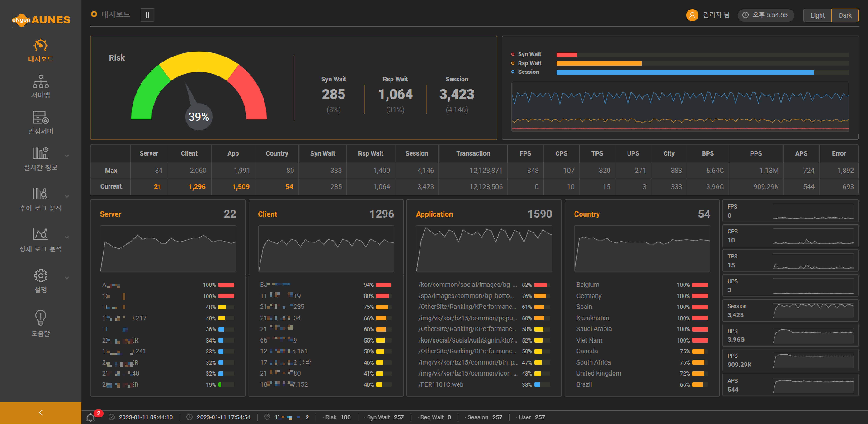868x424 pixels.
Task: Click the APS 544 mini chart card
Action: point(790,385)
